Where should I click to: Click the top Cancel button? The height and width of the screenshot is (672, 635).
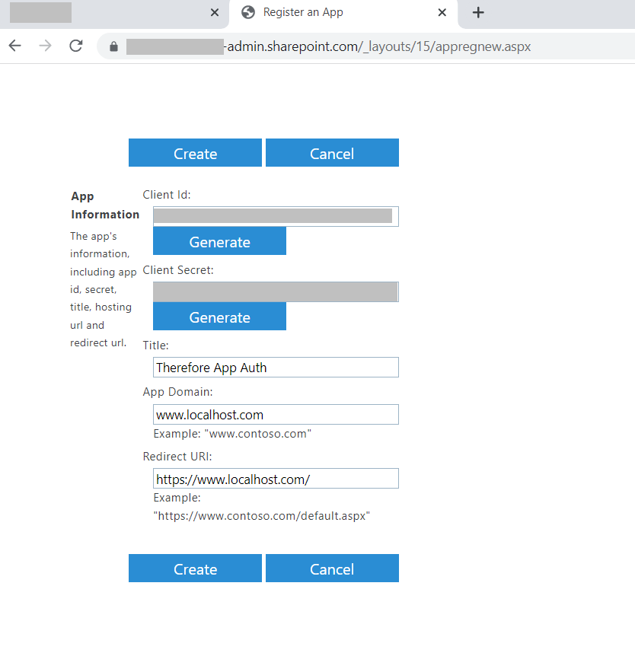click(332, 153)
